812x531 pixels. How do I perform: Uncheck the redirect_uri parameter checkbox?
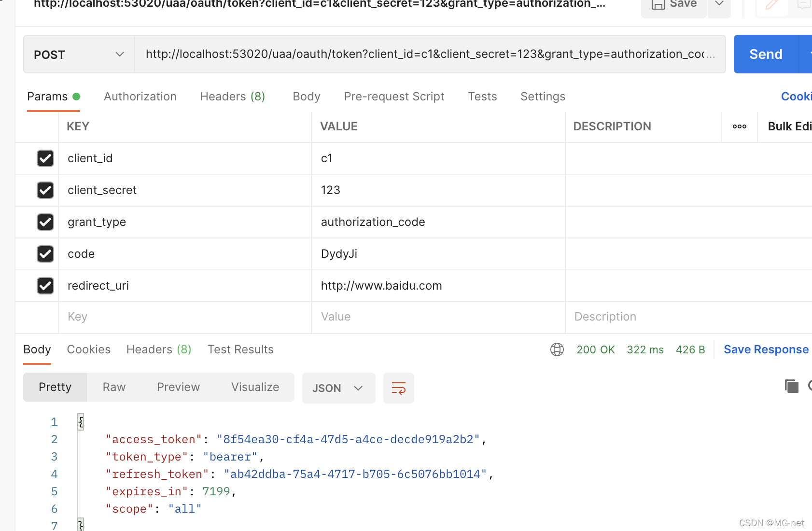(x=45, y=286)
